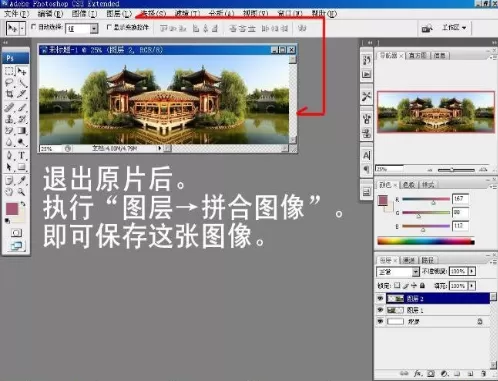The width and height of the screenshot is (498, 381).
Task: Reset to default colors icon
Action: coord(7,220)
